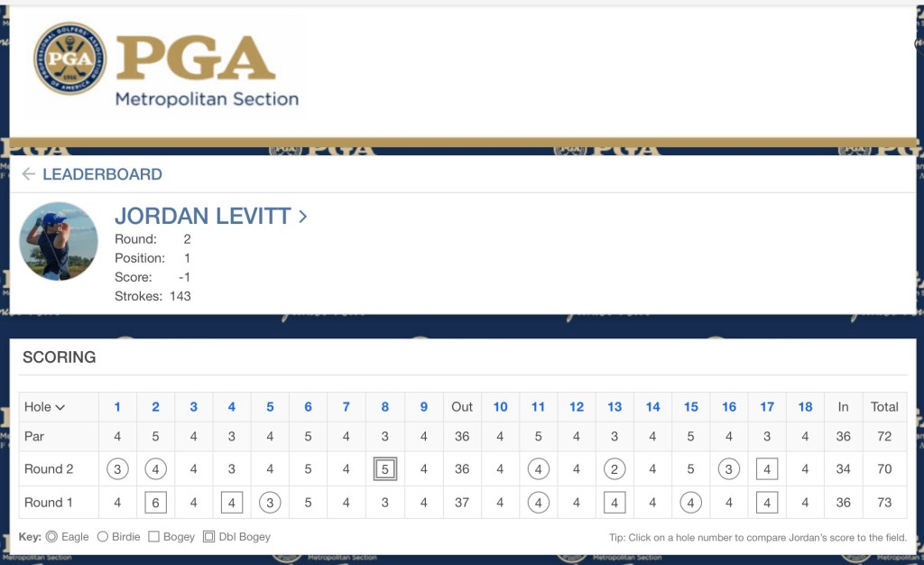Click the double bogey 5 in Round 2
The height and width of the screenshot is (565, 924).
tap(385, 469)
